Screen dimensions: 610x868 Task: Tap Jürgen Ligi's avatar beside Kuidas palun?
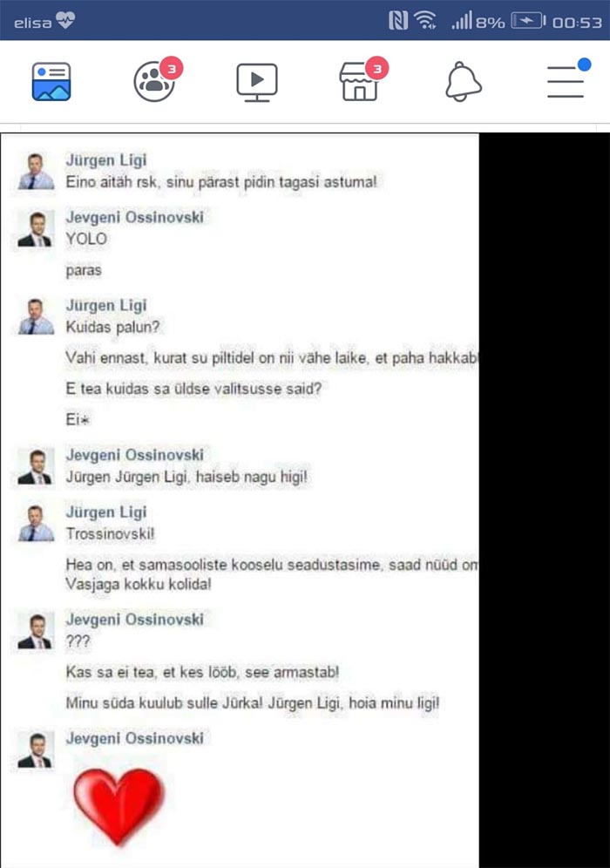[x=36, y=316]
